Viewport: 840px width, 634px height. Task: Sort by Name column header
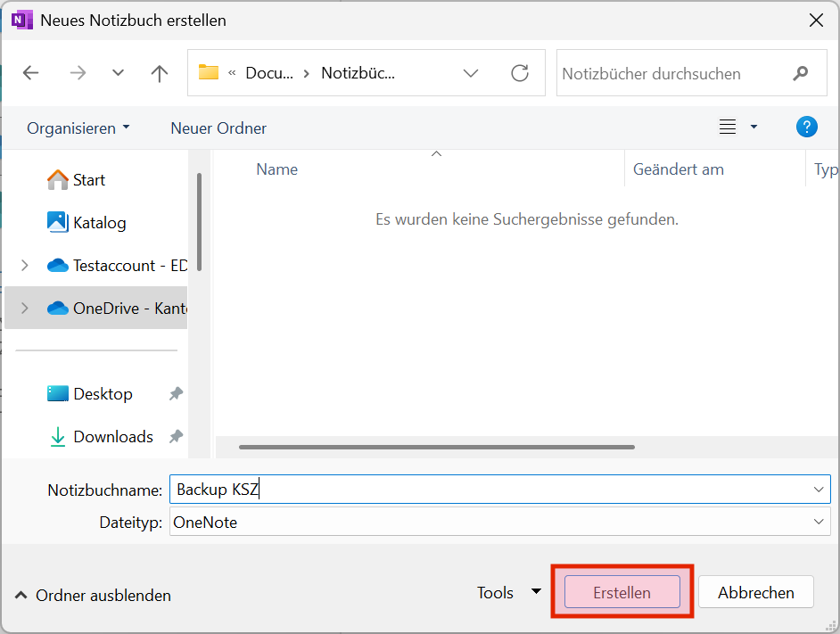tap(277, 169)
